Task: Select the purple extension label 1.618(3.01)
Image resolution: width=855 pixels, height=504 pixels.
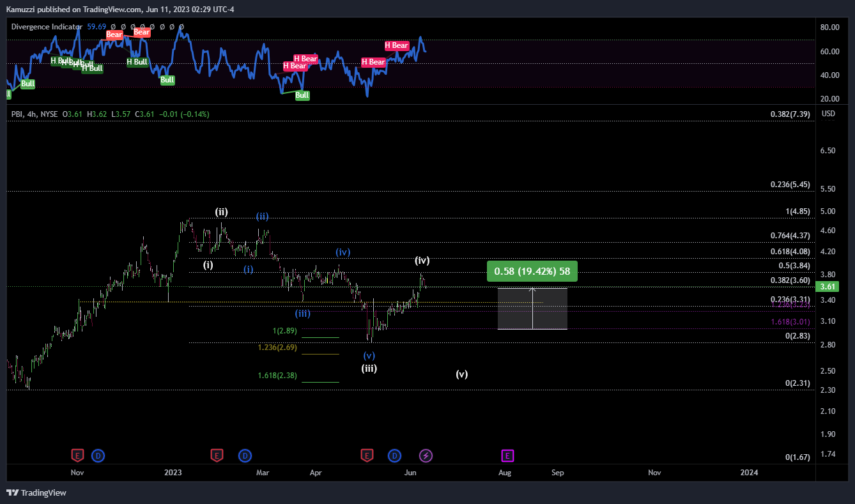Action: [x=790, y=322]
